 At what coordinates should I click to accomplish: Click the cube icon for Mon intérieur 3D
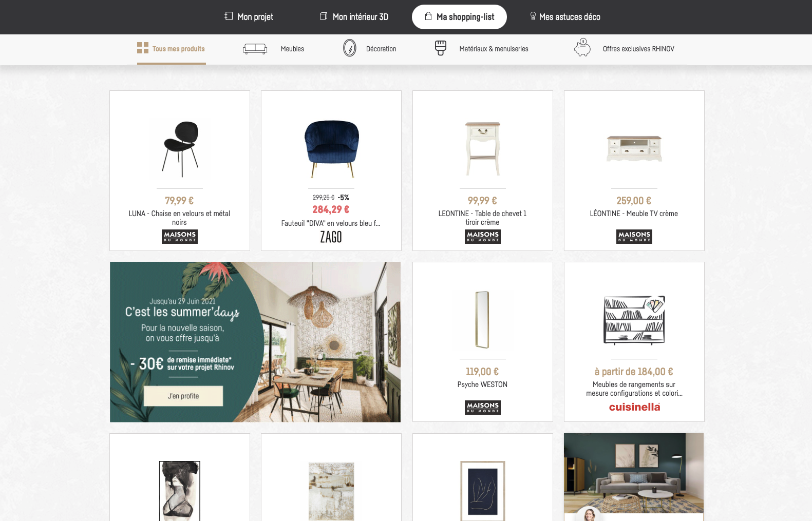(324, 16)
